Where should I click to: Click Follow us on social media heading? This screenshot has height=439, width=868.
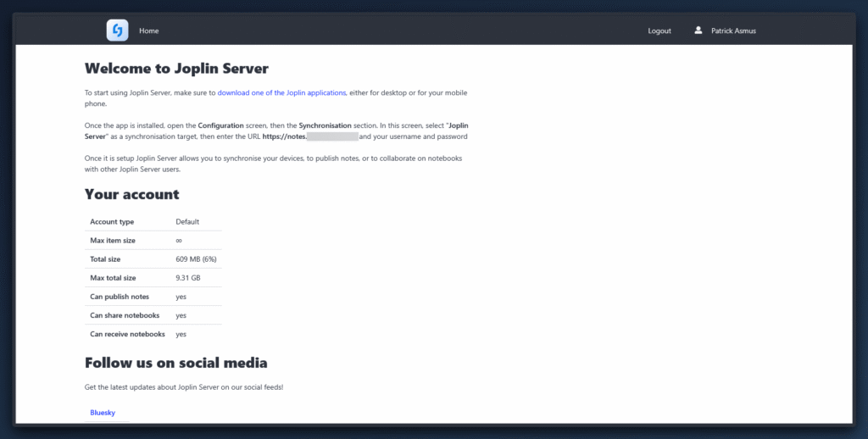175,363
